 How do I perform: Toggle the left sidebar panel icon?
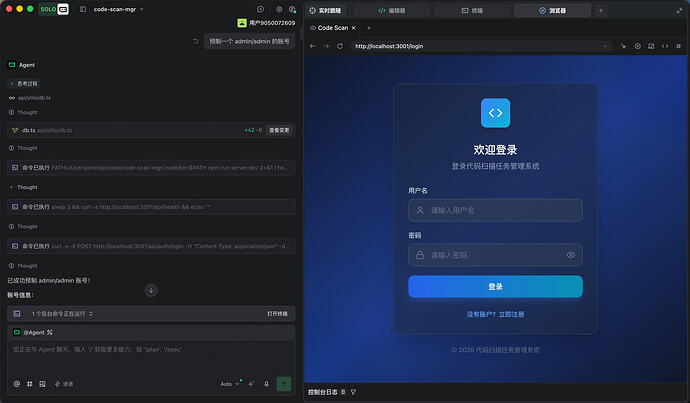(83, 9)
